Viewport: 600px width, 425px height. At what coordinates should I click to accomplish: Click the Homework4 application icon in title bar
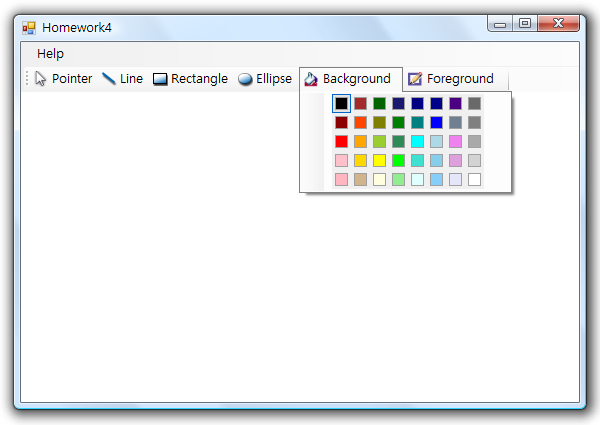[x=29, y=28]
